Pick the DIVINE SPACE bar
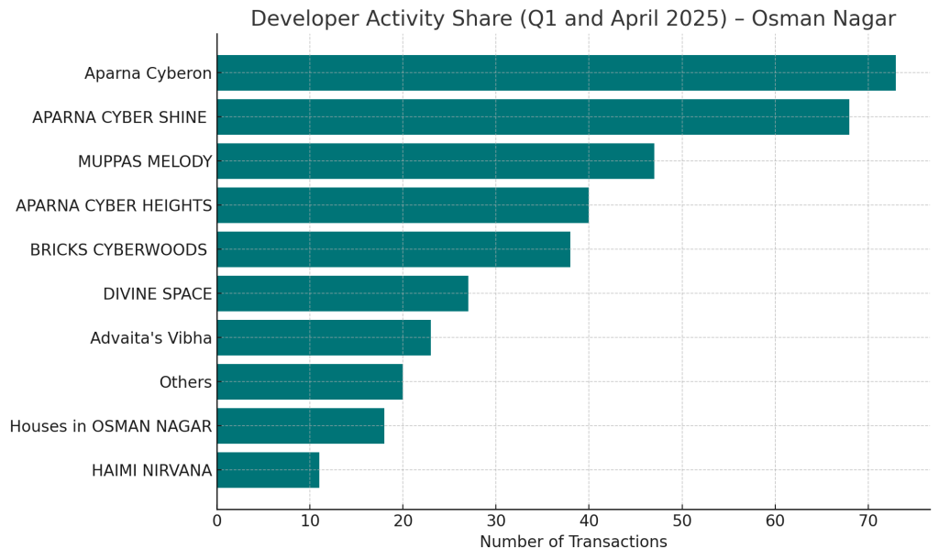The height and width of the screenshot is (560, 939). [343, 294]
